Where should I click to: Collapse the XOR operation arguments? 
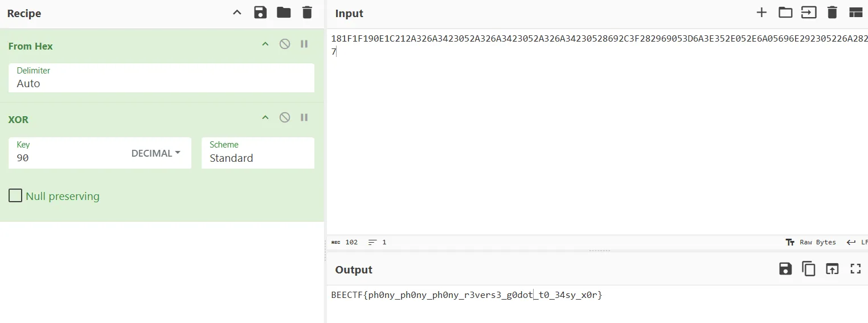(265, 117)
